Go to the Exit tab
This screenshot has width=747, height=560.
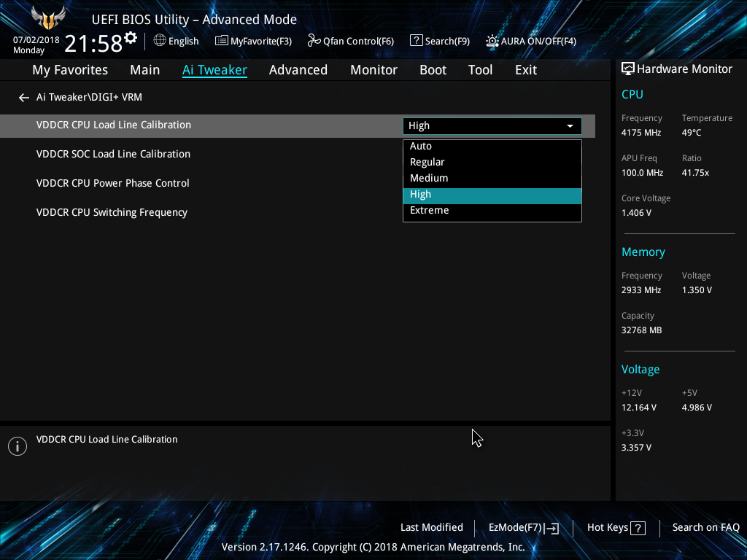[x=526, y=70]
